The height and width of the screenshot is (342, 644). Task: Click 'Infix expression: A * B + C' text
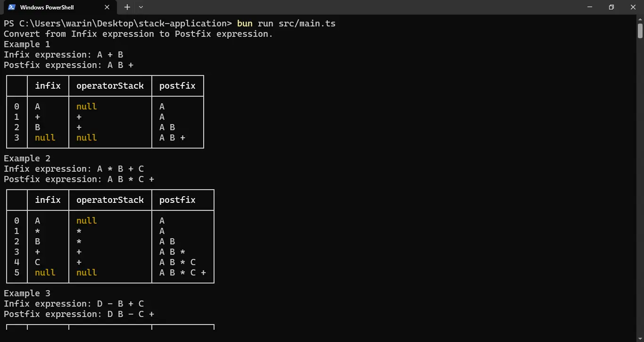74,168
